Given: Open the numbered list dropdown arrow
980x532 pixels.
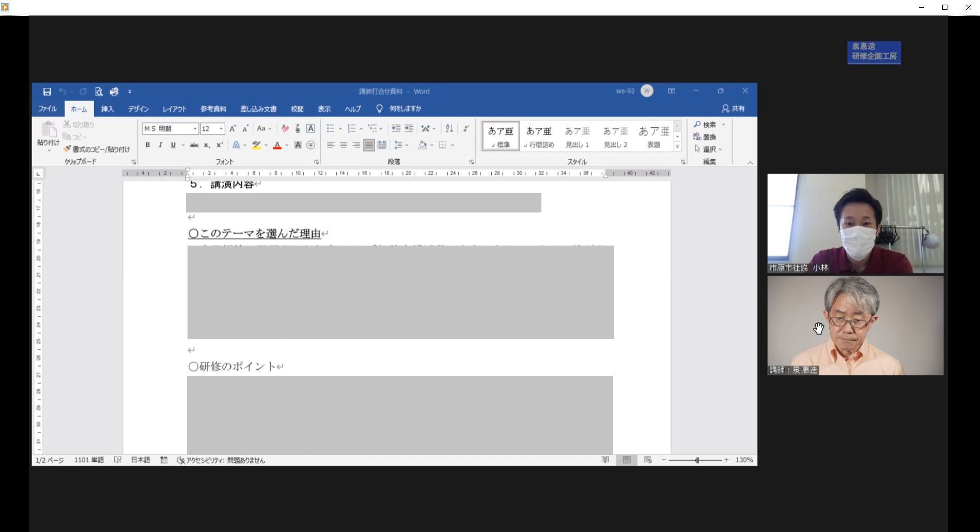Looking at the screenshot, I should tap(361, 128).
